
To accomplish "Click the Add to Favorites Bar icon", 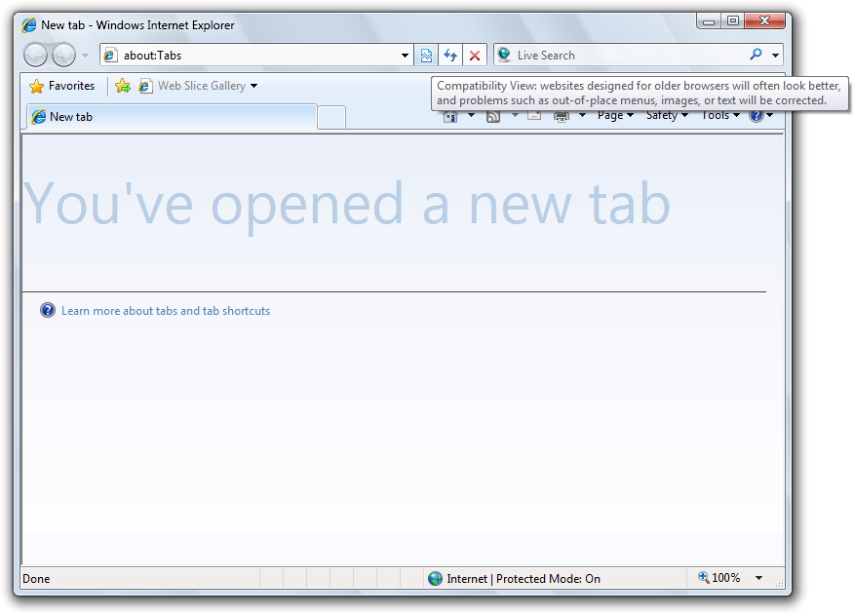I will click(123, 86).
